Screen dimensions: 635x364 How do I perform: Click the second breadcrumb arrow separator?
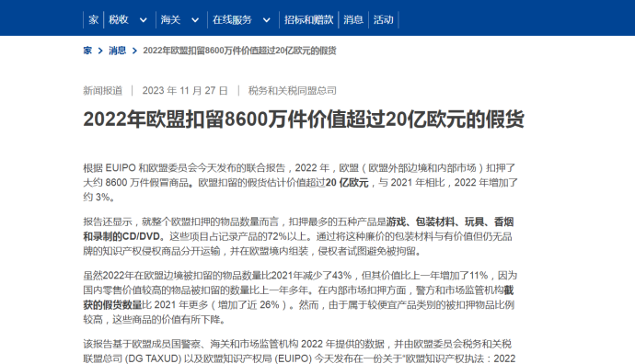pyautogui.click(x=135, y=51)
